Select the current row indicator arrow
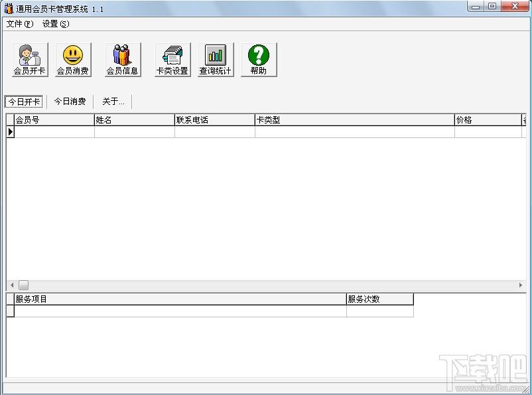This screenshot has width=532, height=395. [10, 132]
